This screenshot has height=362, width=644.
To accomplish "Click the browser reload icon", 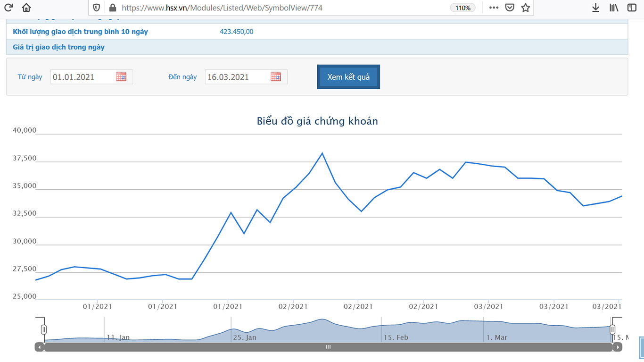I will tap(8, 8).
